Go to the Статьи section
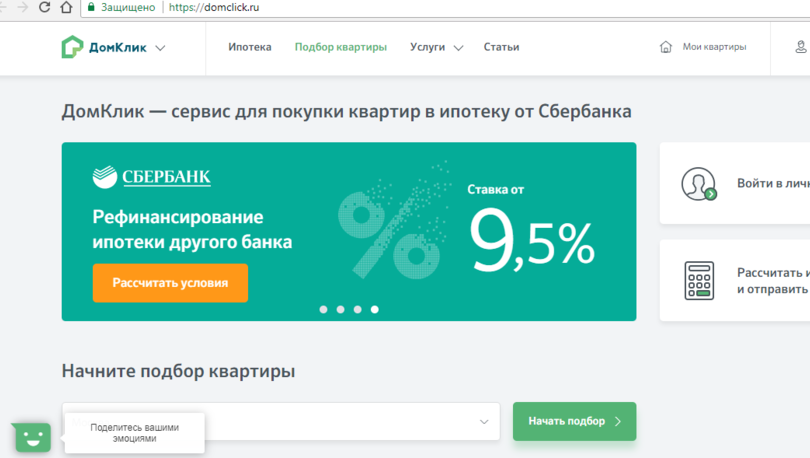The image size is (810, 458). coord(501,47)
